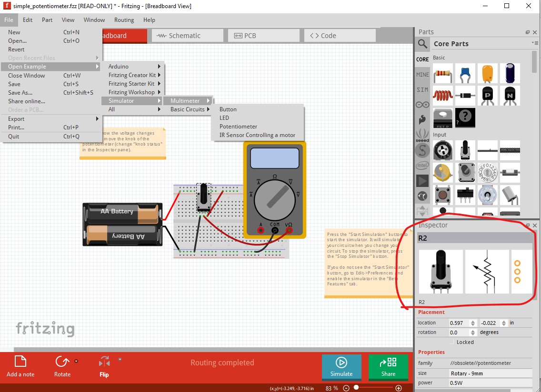Open the SparkFun flame parts bin
Screen dimensions: 541x392
coord(422,119)
